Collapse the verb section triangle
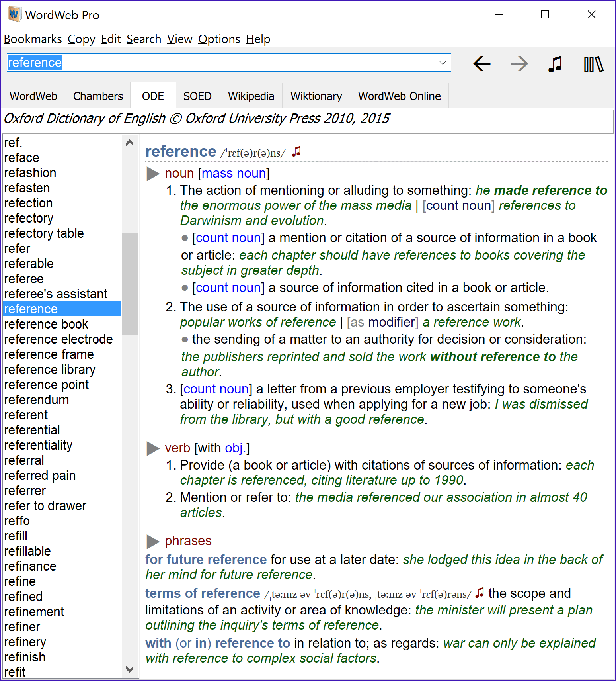 tap(153, 448)
